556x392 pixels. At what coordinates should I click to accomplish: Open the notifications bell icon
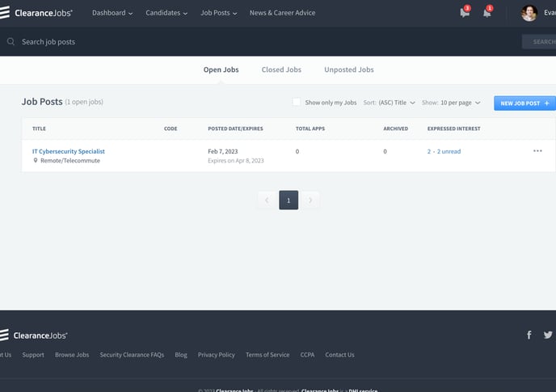pos(487,12)
